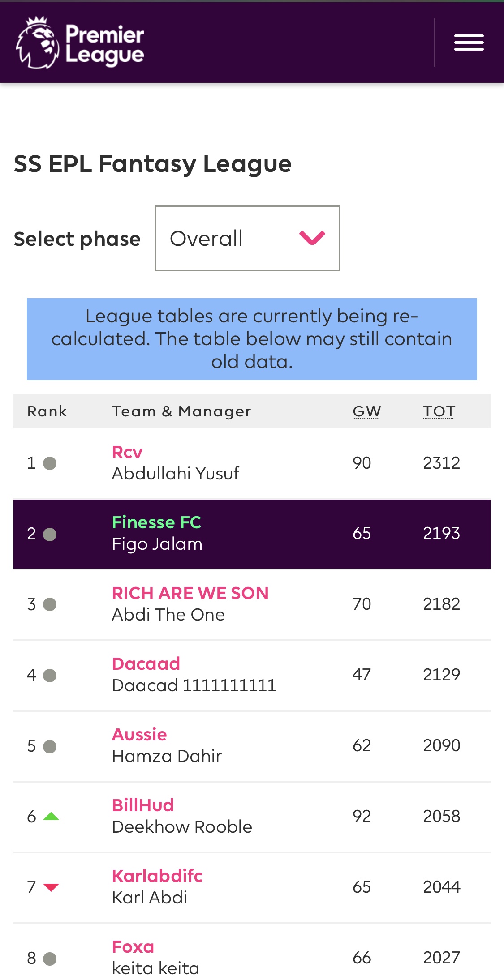This screenshot has width=504, height=980.
Task: Click the green up arrow beside rank 6
Action: click(x=51, y=816)
